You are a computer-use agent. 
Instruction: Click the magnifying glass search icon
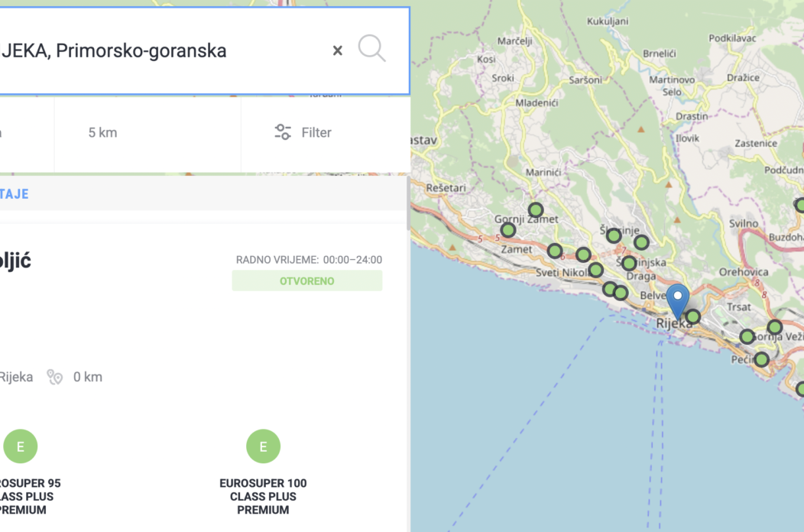(371, 50)
